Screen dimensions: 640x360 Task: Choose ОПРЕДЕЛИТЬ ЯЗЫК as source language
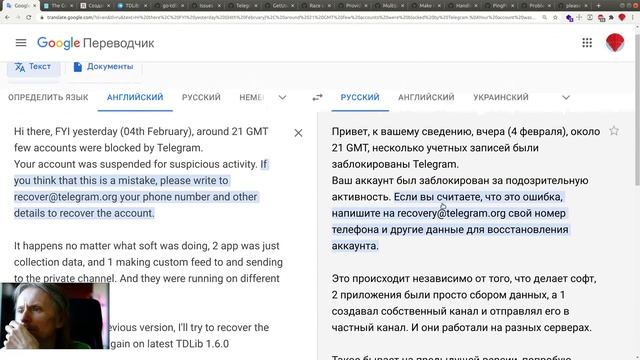tap(48, 97)
